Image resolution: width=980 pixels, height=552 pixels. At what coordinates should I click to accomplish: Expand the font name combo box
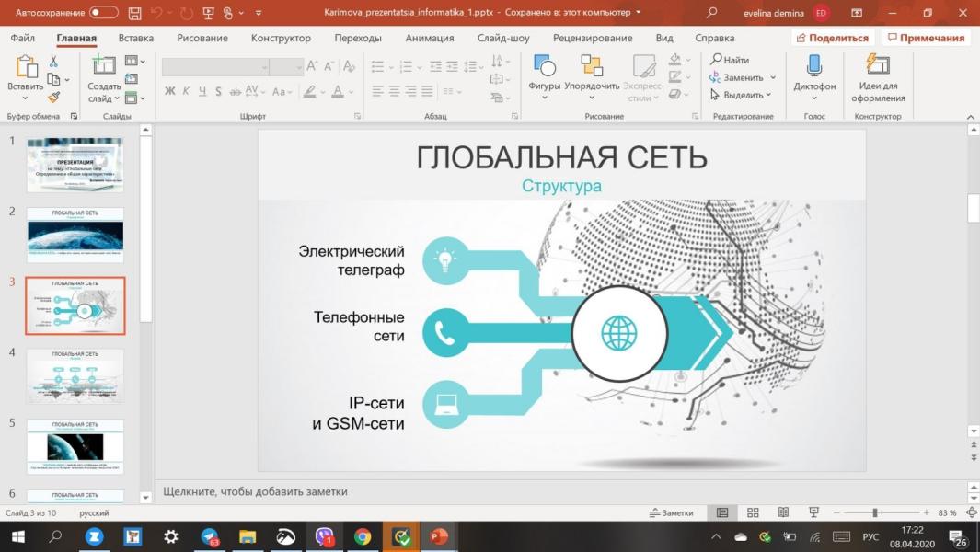(x=265, y=66)
